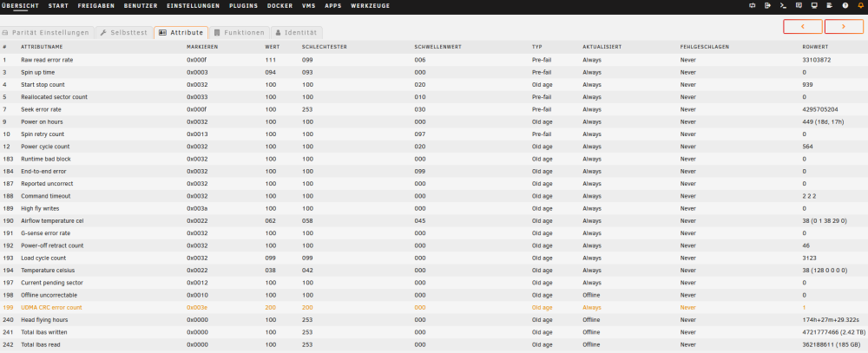Image resolution: width=868 pixels, height=353 pixels.
Task: Open the info monitor icon in top bar
Action: tap(814, 5)
